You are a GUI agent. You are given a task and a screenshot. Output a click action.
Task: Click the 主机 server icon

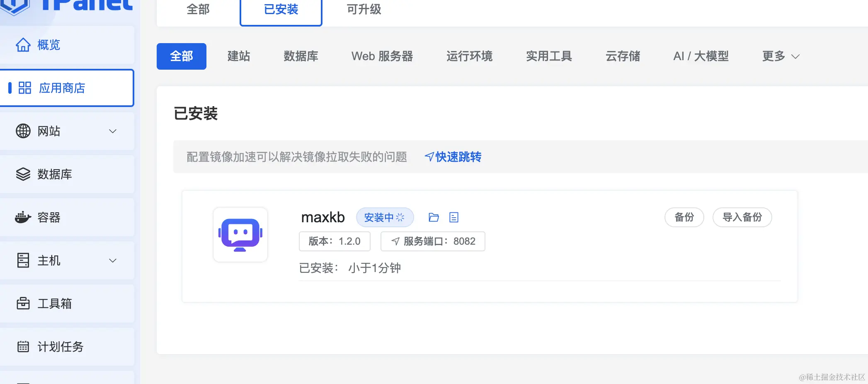coord(23,260)
